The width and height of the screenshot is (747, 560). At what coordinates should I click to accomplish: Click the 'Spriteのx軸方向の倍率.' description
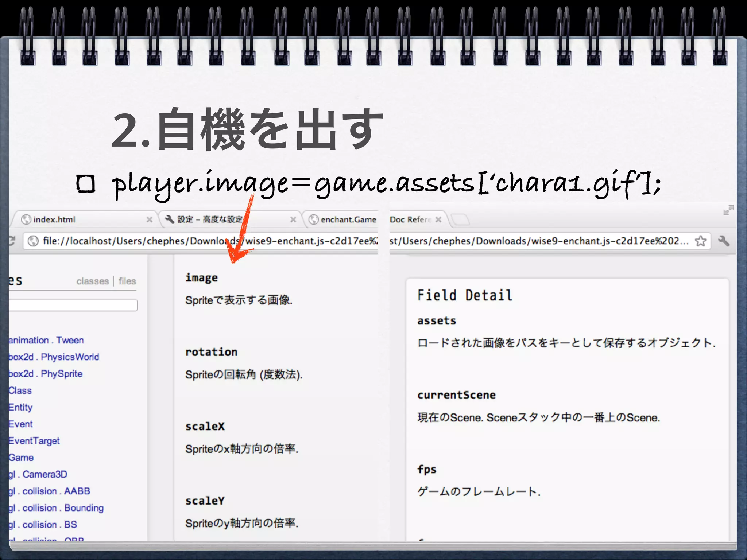click(x=242, y=449)
